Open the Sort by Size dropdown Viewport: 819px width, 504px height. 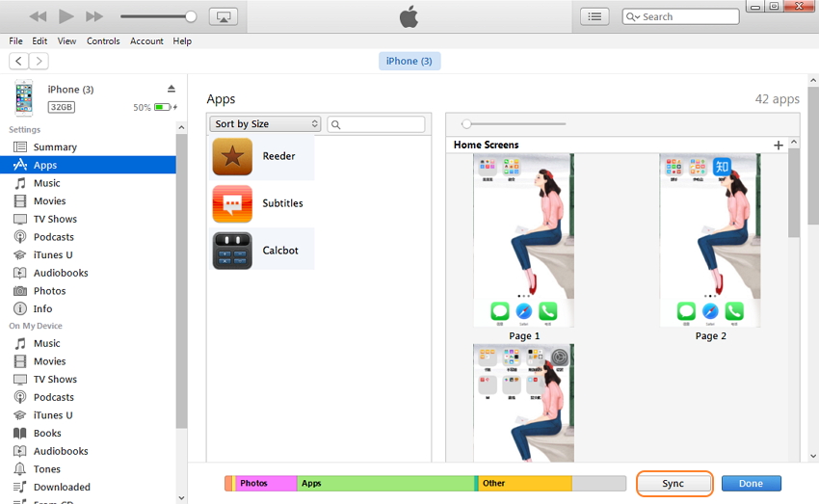coord(265,123)
